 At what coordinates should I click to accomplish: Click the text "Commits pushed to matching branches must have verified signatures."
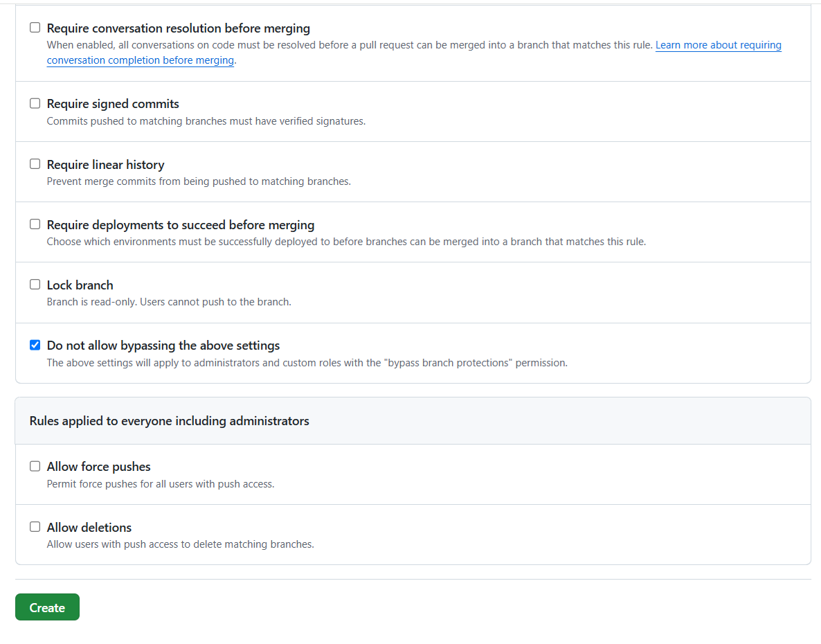206,121
